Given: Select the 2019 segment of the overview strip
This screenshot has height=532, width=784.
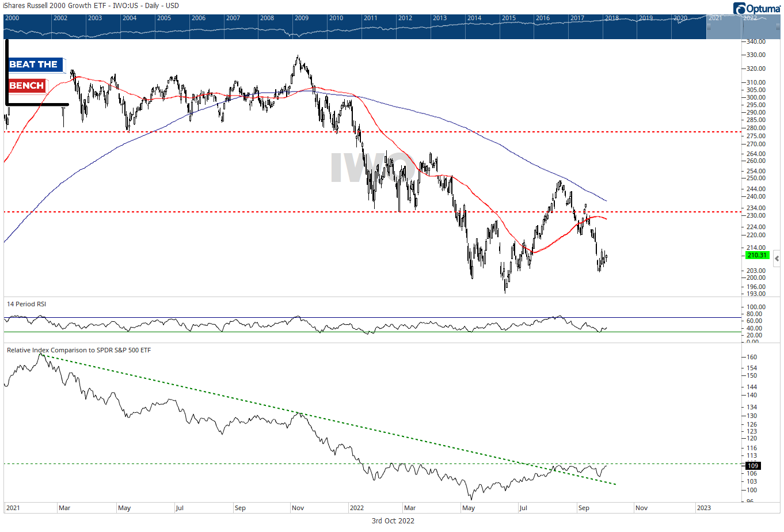Looking at the screenshot, I should click(x=654, y=26).
